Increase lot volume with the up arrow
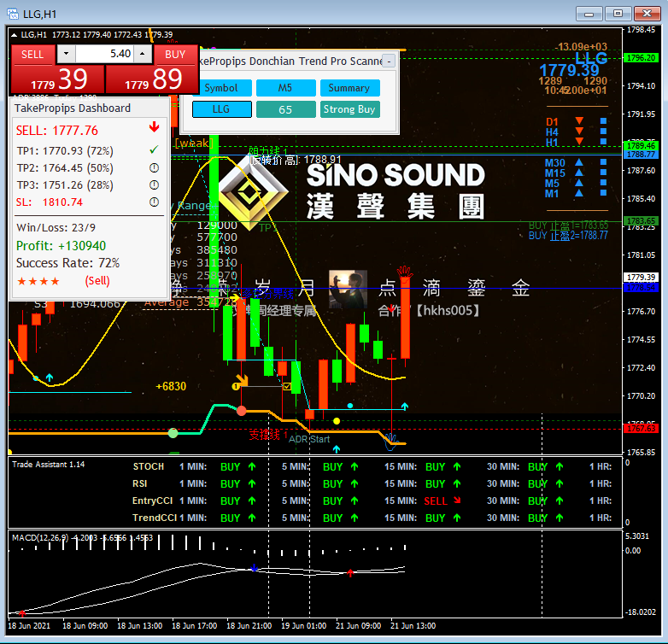668x644 pixels. (143, 54)
